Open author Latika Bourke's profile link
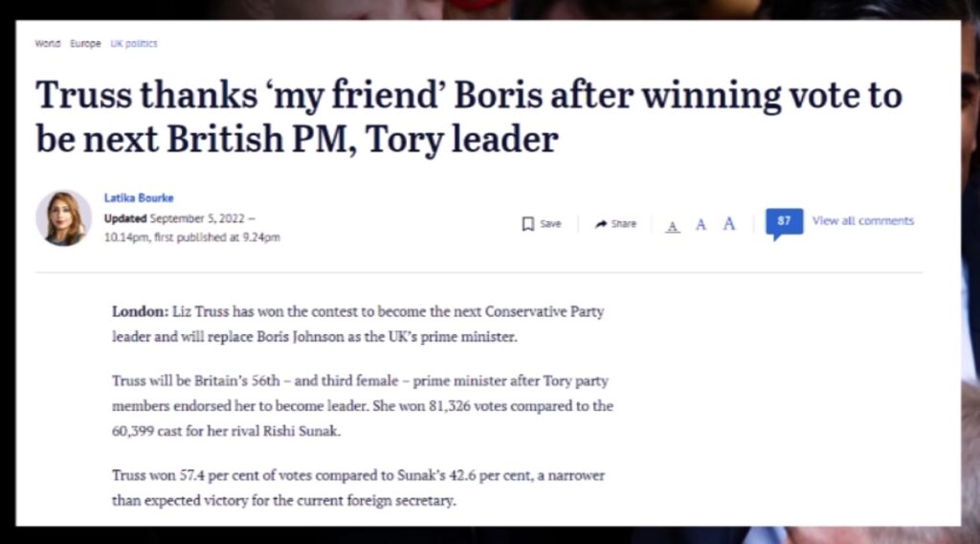 coord(138,198)
